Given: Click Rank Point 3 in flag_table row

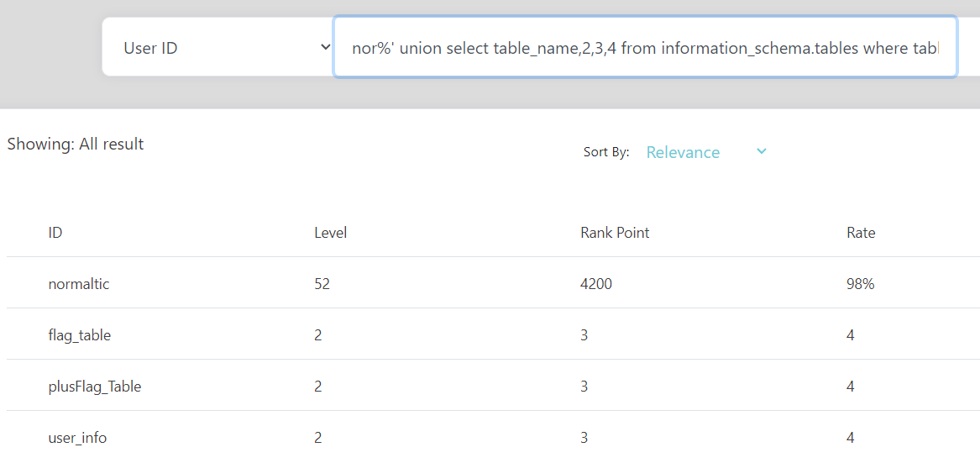Looking at the screenshot, I should (x=584, y=335).
